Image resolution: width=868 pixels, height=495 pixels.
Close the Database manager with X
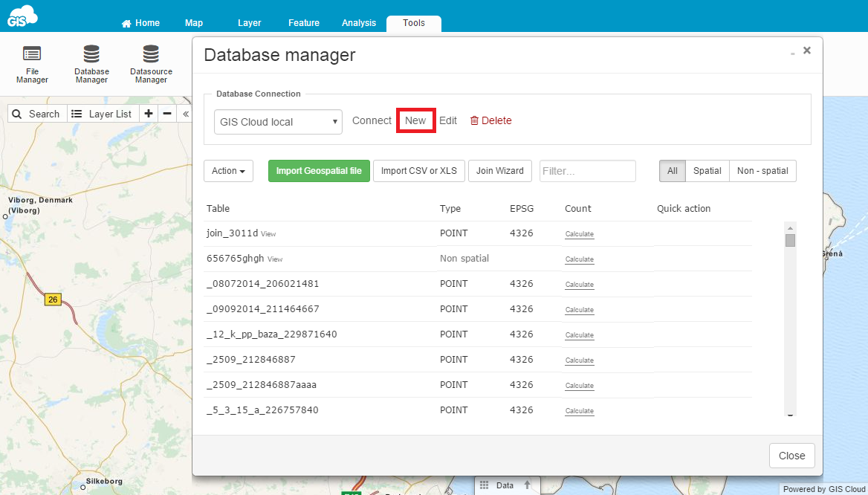coord(807,51)
